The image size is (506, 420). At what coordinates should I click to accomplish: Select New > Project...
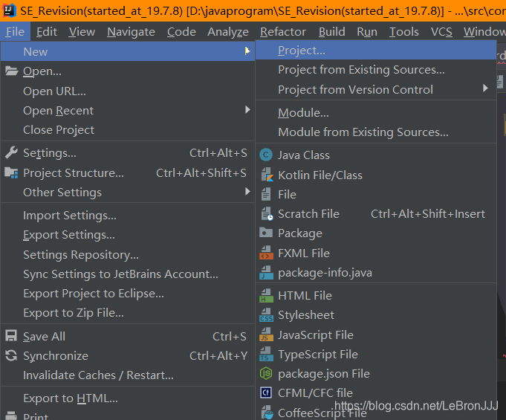pos(376,50)
